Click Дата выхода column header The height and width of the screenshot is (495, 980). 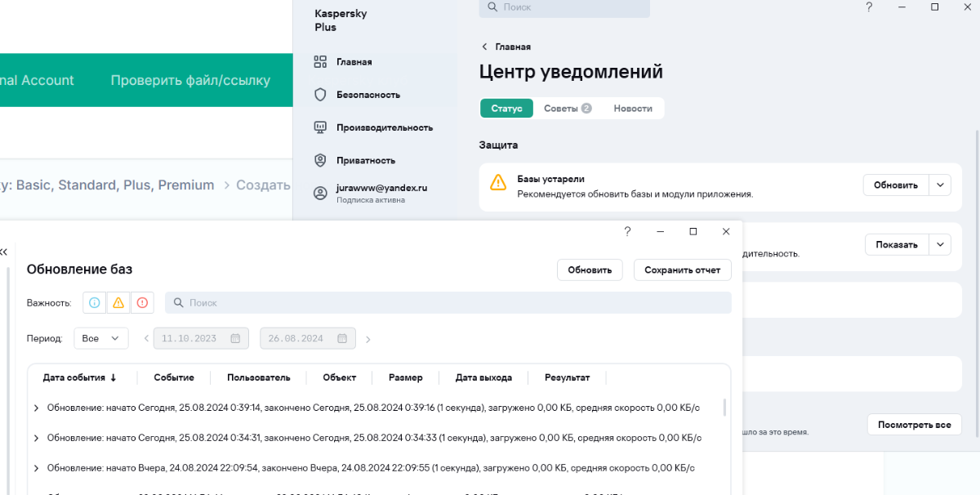click(x=483, y=378)
